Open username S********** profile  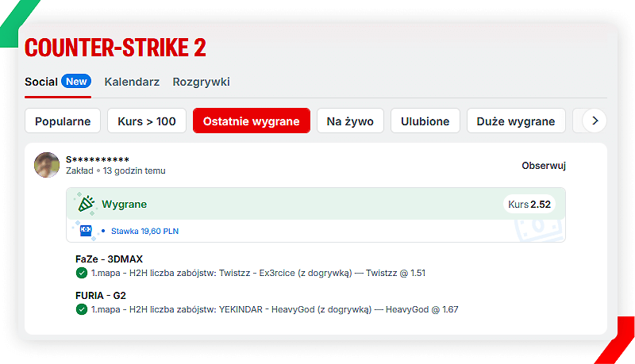(98, 159)
